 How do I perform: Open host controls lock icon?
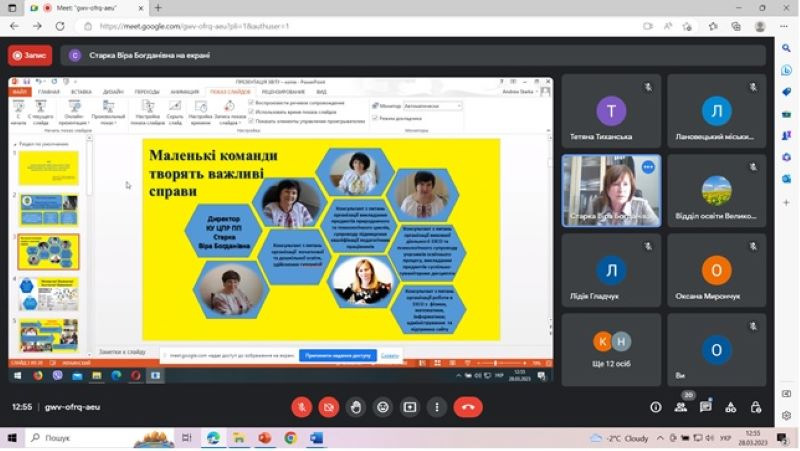point(756,407)
